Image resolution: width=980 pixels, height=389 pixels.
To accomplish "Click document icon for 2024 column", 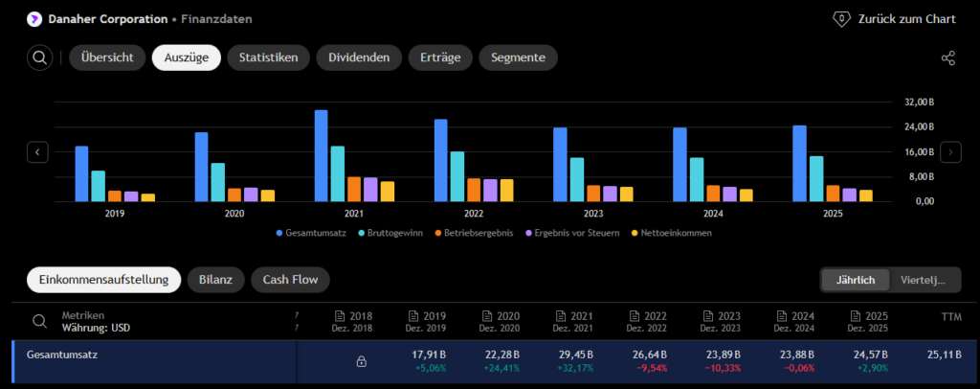I will pos(782,316).
